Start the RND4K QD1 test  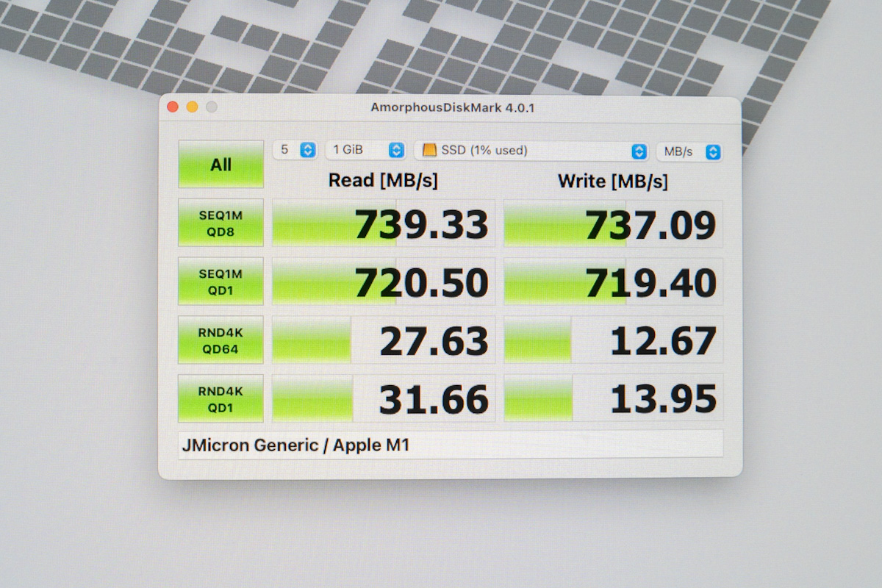click(x=220, y=399)
